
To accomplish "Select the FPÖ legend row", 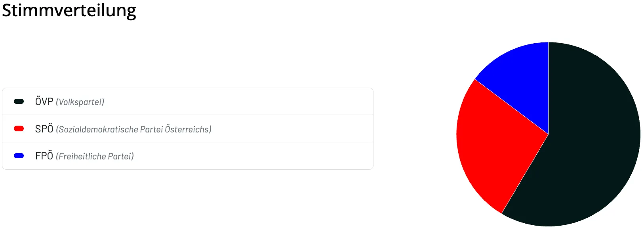I will click(188, 156).
